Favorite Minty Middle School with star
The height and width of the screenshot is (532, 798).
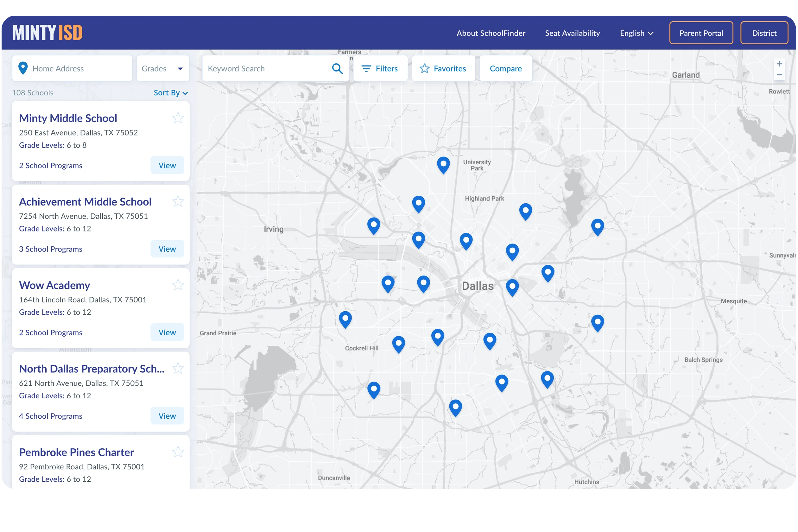tap(178, 118)
